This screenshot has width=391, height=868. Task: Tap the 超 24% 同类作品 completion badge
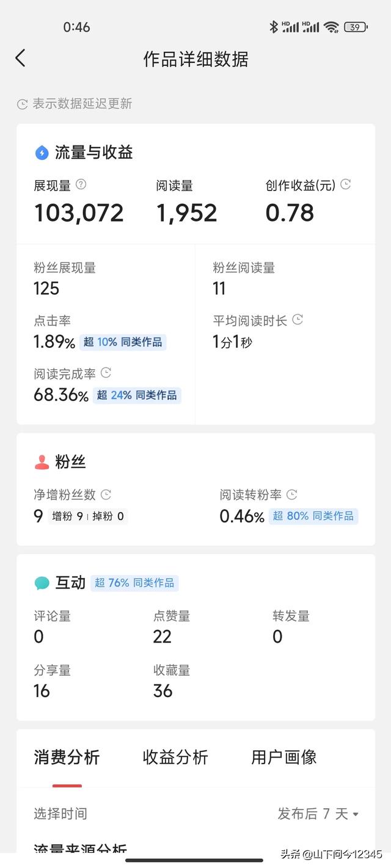(137, 395)
